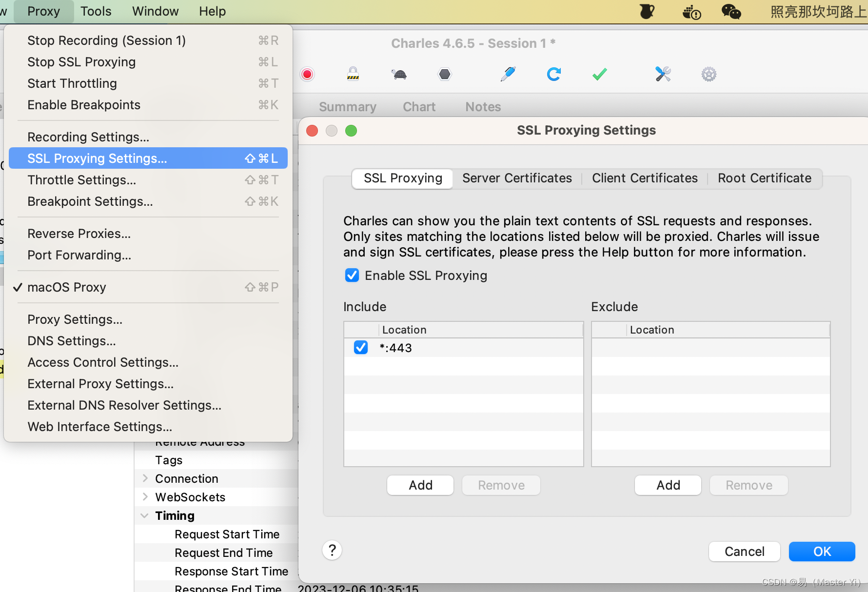Open Port Forwarding menu item
This screenshot has width=868, height=592.
(x=148, y=255)
